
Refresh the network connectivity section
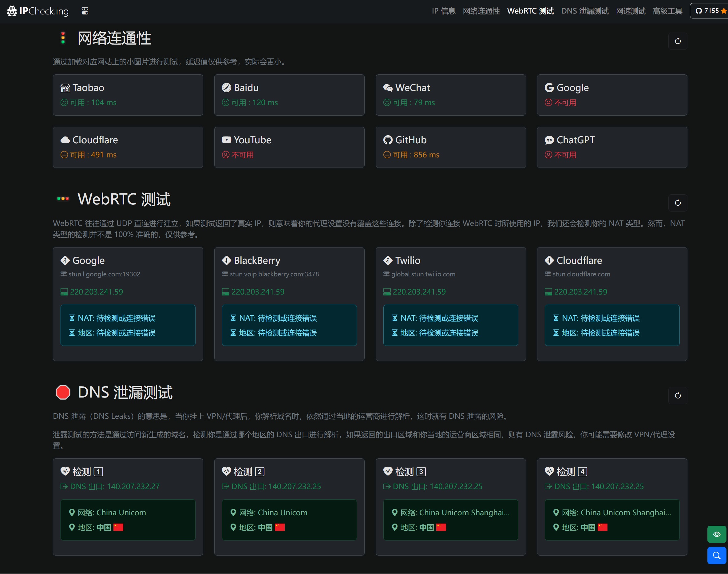(677, 41)
